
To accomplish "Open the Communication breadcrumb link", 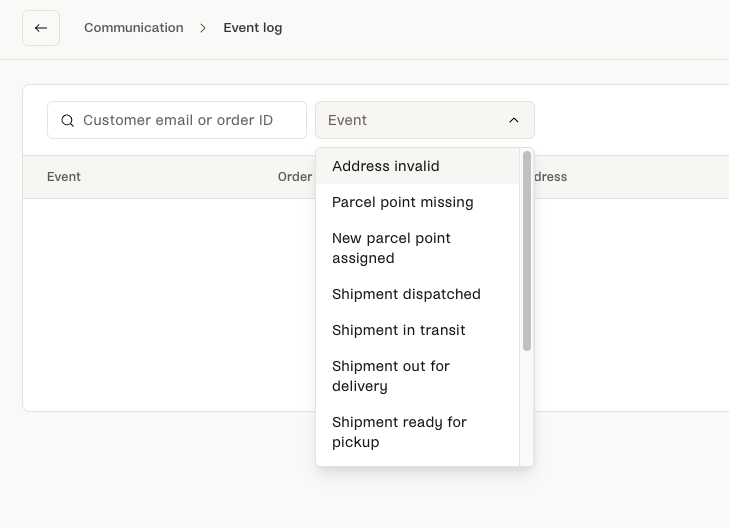I will (x=134, y=28).
